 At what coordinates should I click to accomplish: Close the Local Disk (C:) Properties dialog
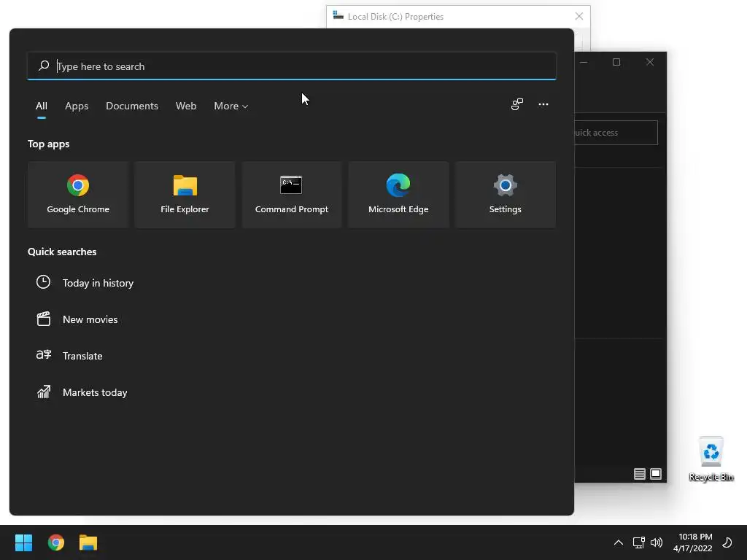click(x=578, y=16)
